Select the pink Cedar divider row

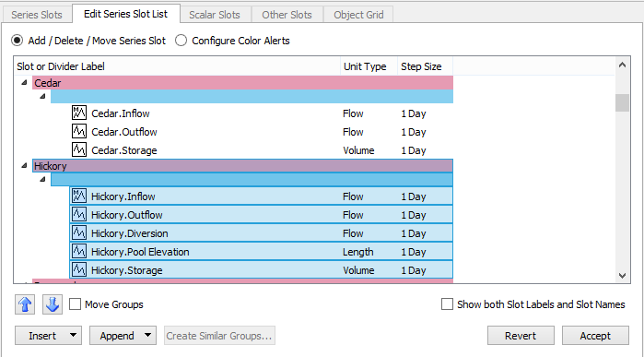[242, 83]
